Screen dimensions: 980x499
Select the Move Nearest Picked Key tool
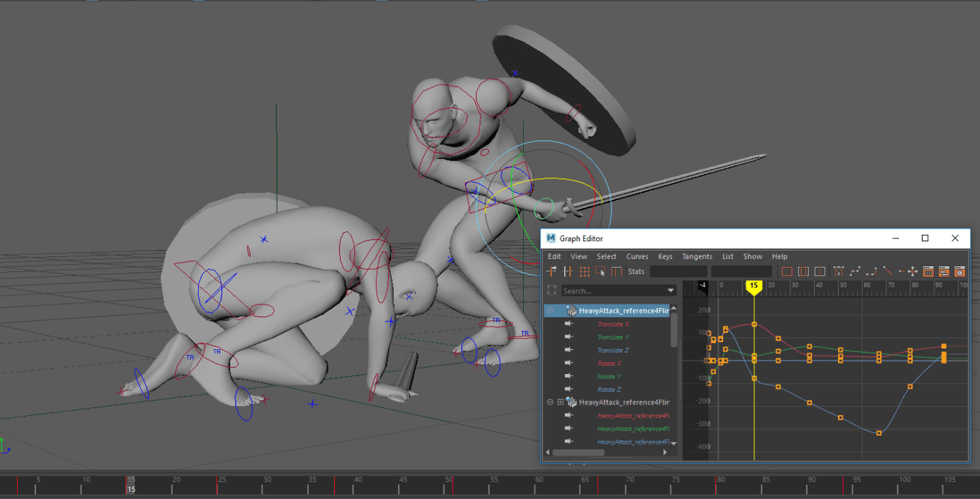coord(551,271)
